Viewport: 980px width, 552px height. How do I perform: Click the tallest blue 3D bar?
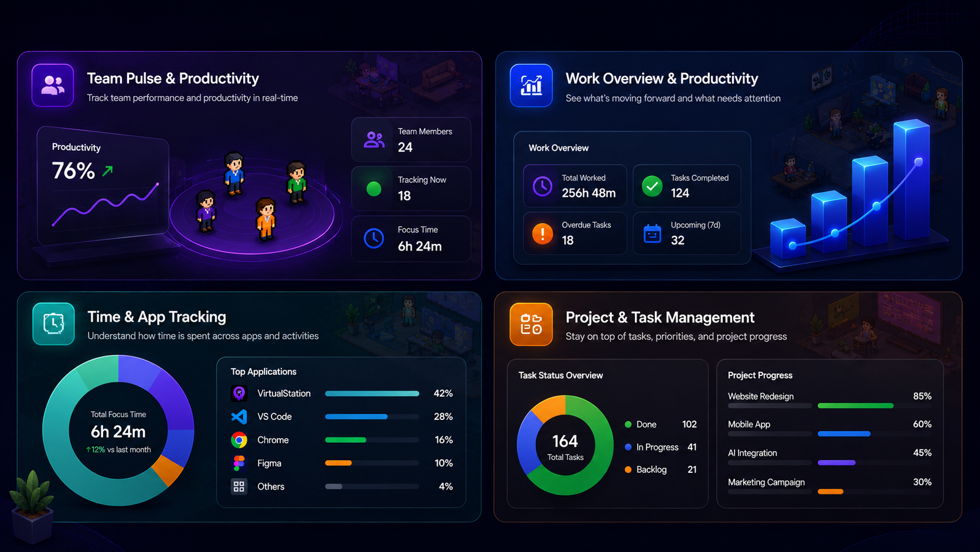click(912, 181)
